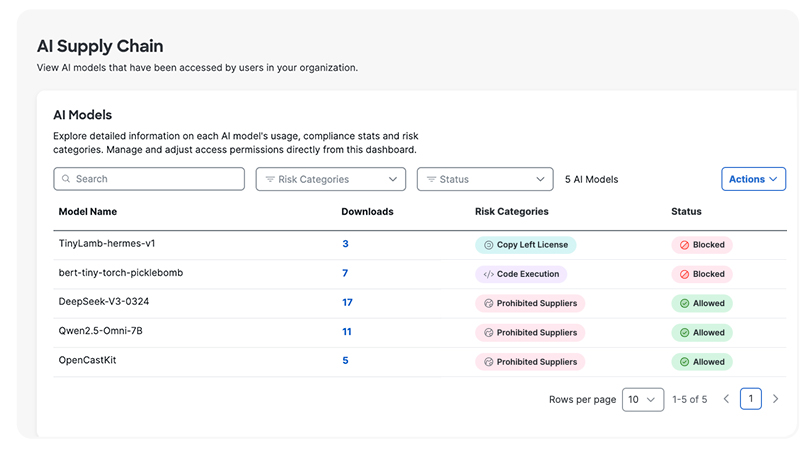Click the search magnifier icon
The image size is (810, 456).
(66, 179)
